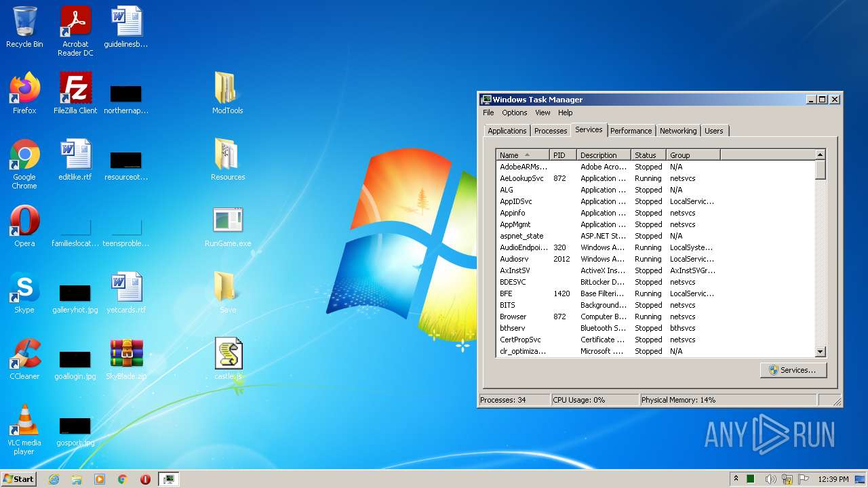Launch VLC media player shortcut

[x=24, y=430]
